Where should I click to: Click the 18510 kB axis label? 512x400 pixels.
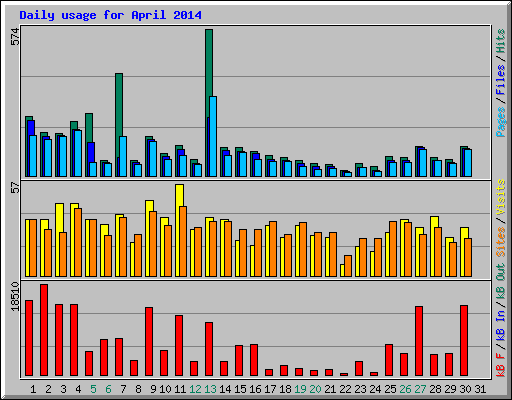point(15,296)
